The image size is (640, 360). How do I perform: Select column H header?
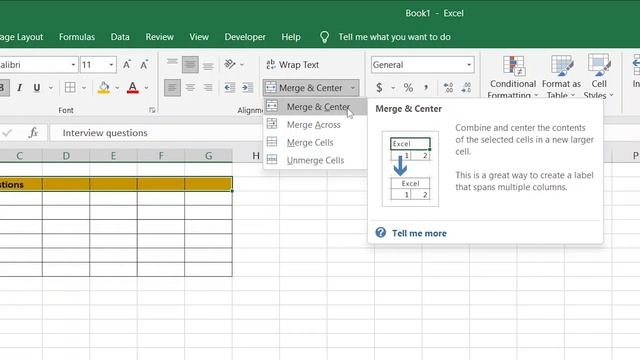tap(256, 156)
